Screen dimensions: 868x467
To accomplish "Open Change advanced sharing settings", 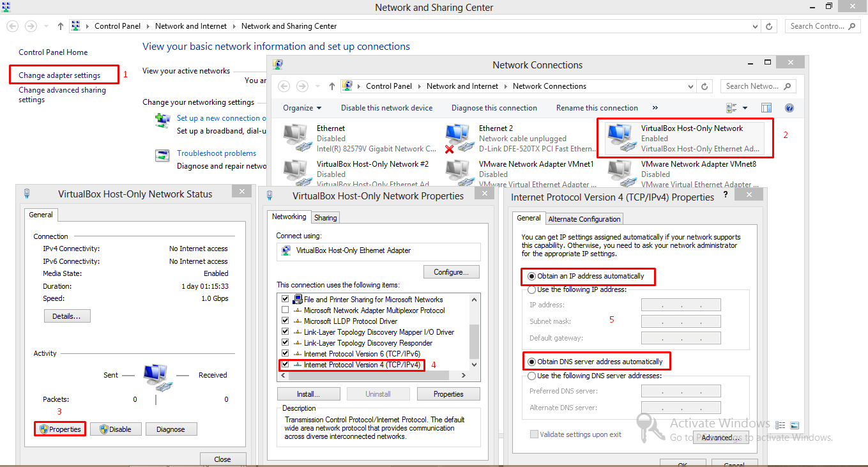I will coord(62,95).
